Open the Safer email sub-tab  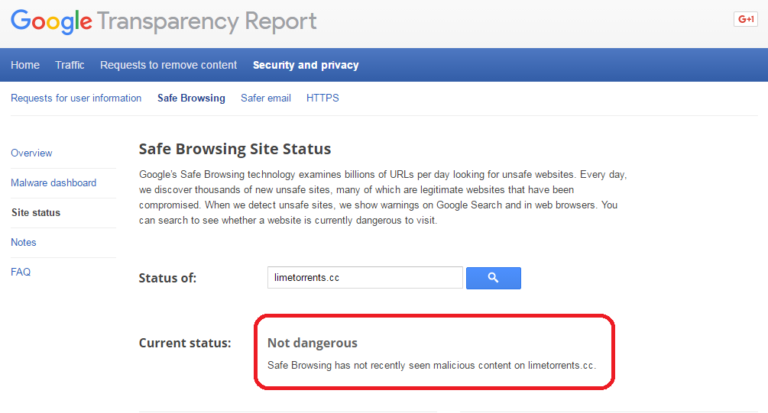click(265, 98)
